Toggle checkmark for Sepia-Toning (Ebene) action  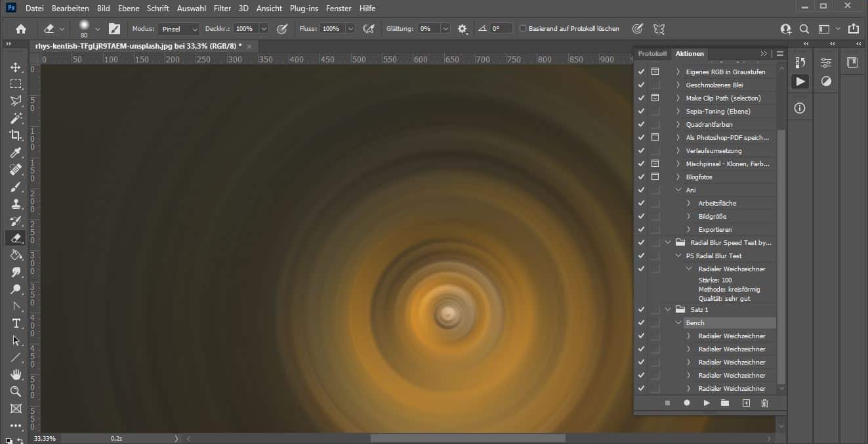[641, 111]
